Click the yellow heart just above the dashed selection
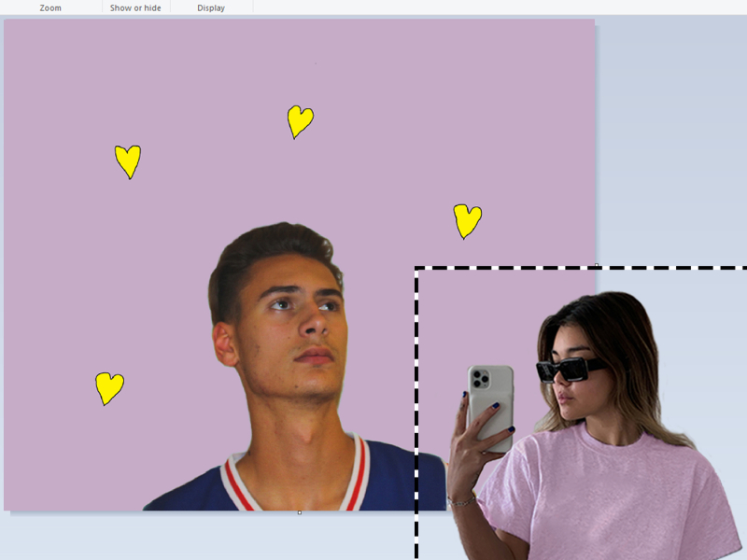 467,219
